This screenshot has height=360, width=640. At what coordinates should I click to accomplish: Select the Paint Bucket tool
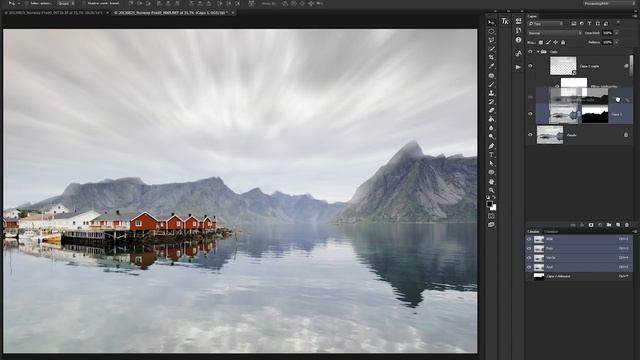tap(491, 119)
